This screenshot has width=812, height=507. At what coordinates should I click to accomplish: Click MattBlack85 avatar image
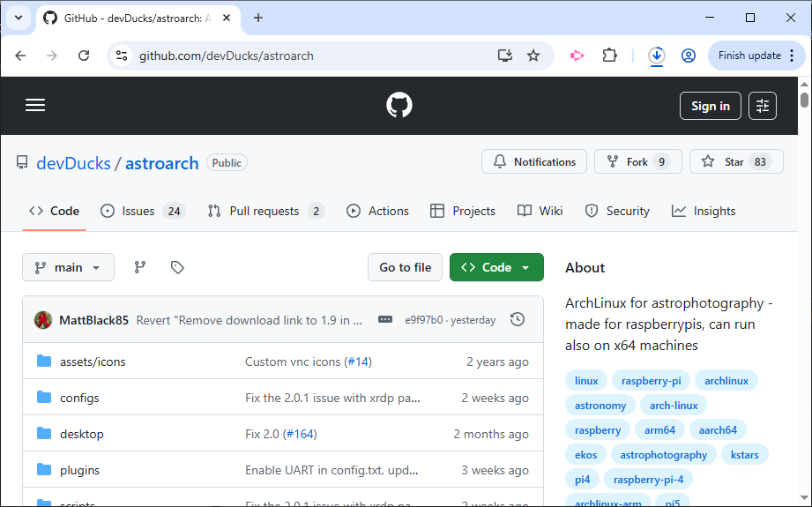click(43, 320)
